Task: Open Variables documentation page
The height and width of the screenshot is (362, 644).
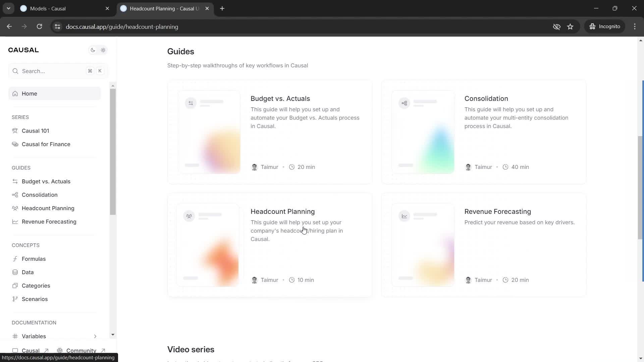Action: coord(34,336)
